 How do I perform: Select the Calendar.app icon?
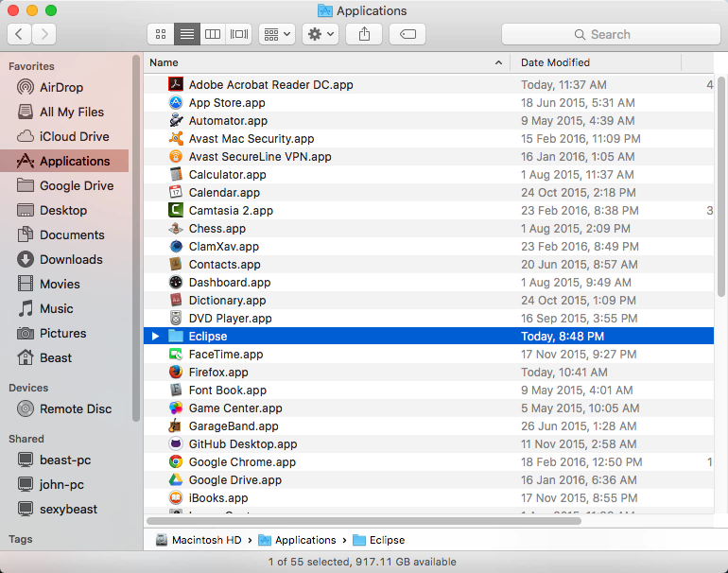176,192
